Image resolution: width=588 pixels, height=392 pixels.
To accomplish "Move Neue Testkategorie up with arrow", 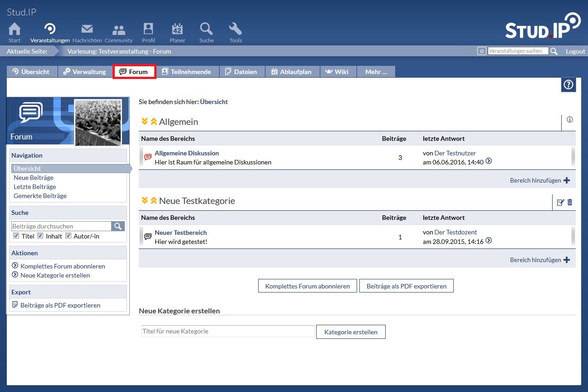I will coord(154,201).
